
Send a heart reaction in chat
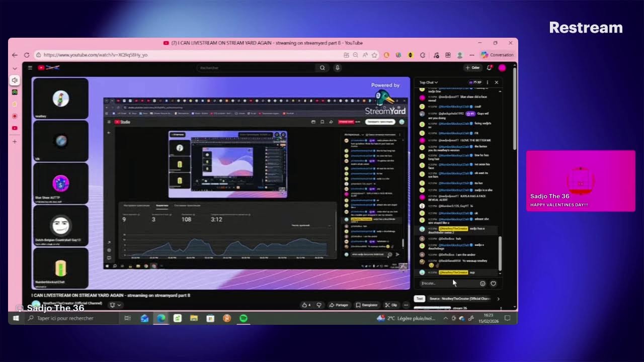click(493, 284)
